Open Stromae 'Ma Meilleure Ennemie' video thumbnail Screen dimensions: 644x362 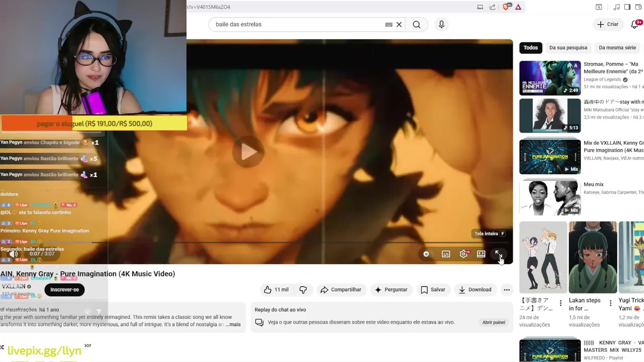(550, 78)
